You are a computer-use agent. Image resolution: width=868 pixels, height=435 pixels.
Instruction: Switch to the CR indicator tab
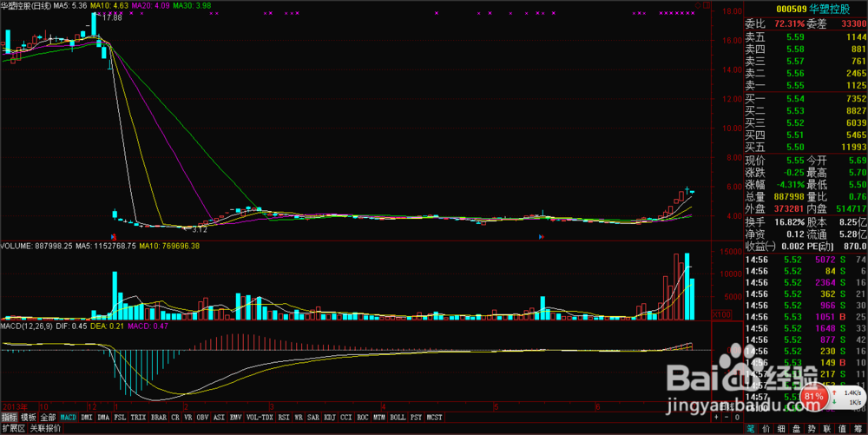pyautogui.click(x=175, y=418)
